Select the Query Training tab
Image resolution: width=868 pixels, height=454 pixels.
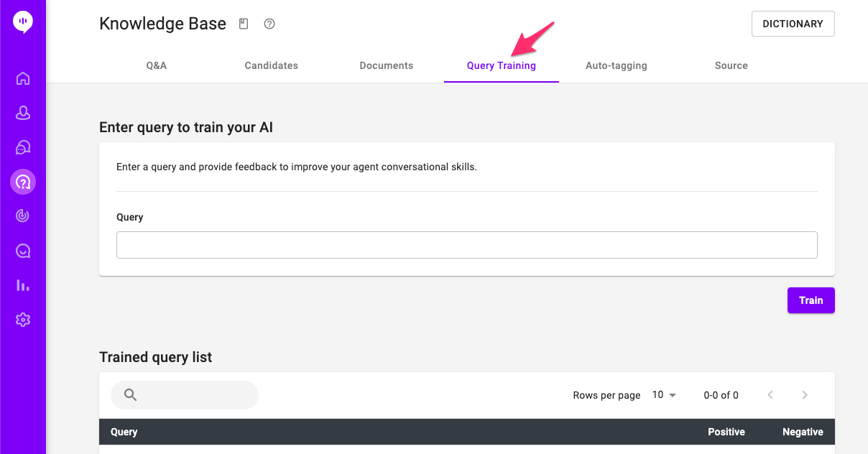(x=502, y=65)
